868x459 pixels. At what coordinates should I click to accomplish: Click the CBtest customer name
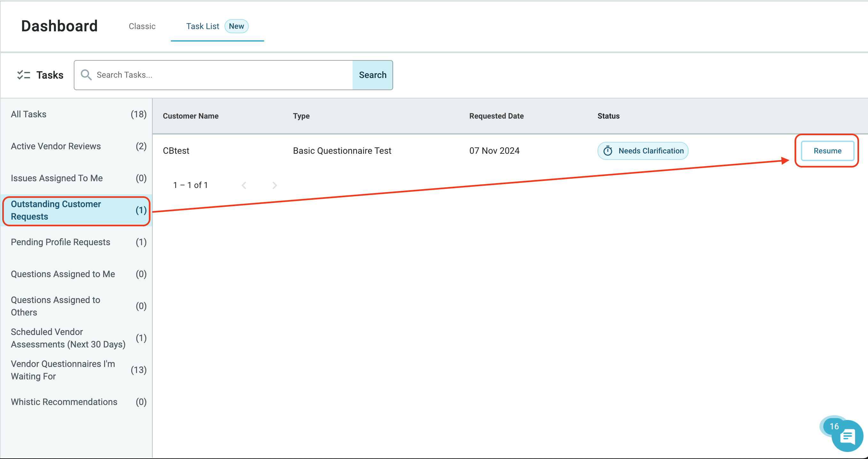point(176,151)
